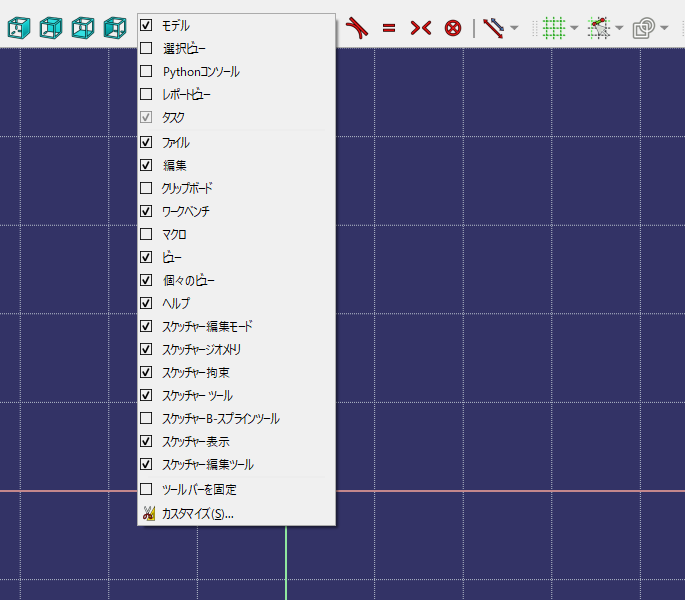This screenshot has width=685, height=600.
Task: Enable the 選択ビュー checkbox
Action: (x=146, y=48)
